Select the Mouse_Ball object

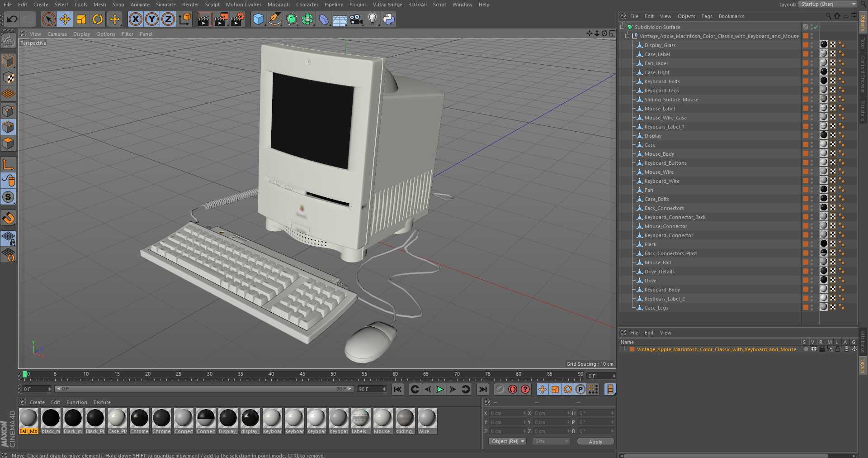point(657,262)
